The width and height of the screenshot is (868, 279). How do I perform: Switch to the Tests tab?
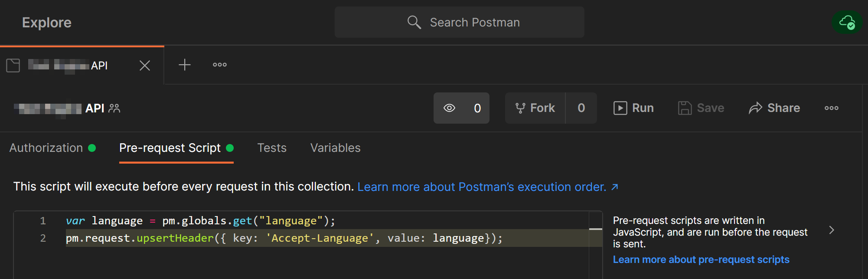[272, 148]
